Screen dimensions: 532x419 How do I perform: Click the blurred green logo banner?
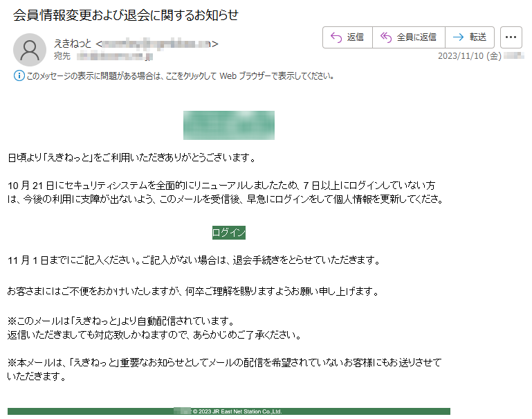pos(229,125)
